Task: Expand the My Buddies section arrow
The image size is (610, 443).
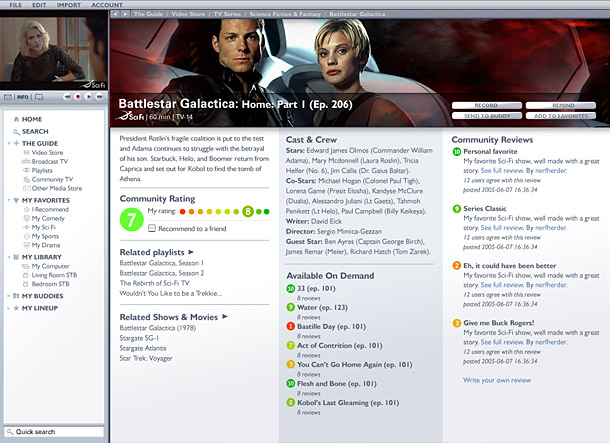Action: point(9,296)
